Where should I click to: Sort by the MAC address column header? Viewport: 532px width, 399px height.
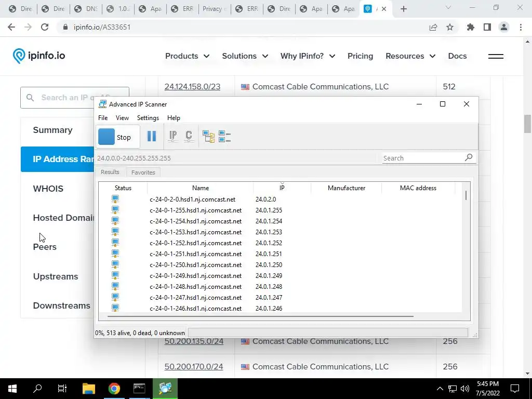tap(418, 188)
